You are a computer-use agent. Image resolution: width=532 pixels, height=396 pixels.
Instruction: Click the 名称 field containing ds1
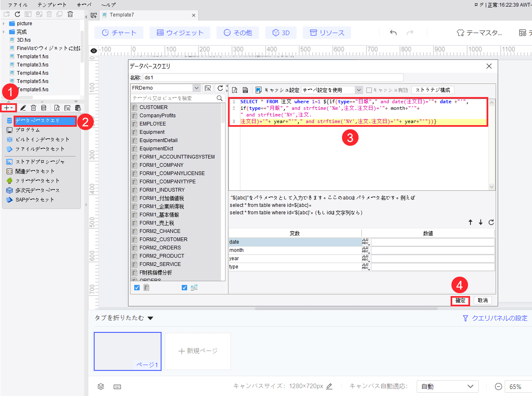tap(273, 78)
